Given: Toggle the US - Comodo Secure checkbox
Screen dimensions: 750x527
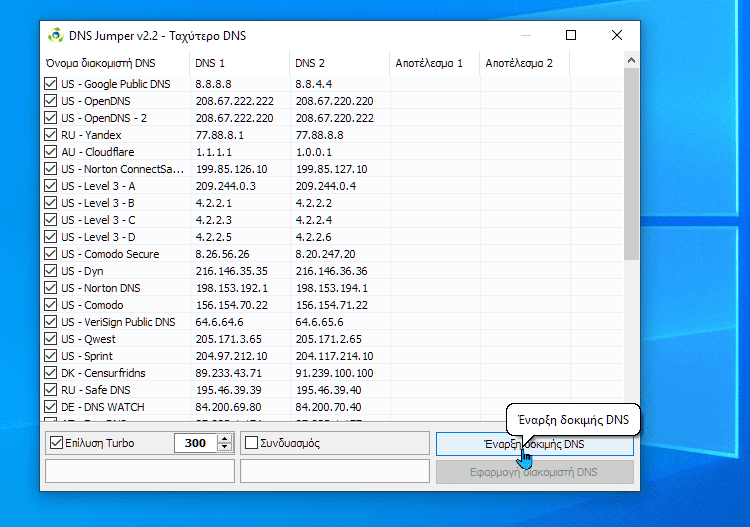Looking at the screenshot, I should tap(50, 253).
